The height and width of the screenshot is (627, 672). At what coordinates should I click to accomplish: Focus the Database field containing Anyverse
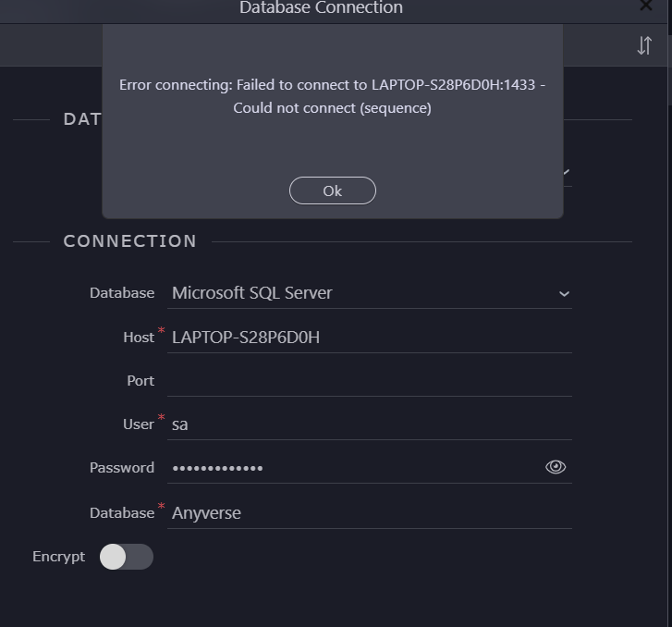[370, 512]
